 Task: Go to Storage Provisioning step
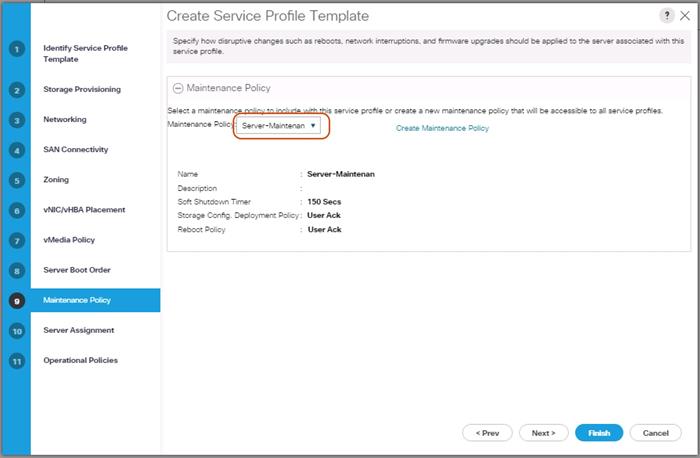[x=82, y=89]
